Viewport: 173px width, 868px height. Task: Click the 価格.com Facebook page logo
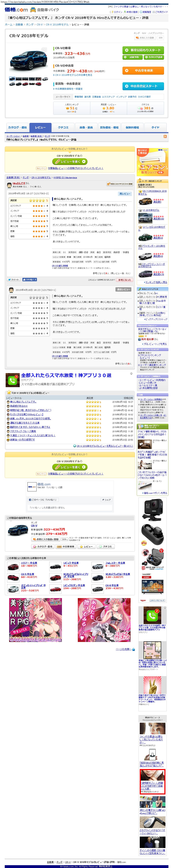32,487
